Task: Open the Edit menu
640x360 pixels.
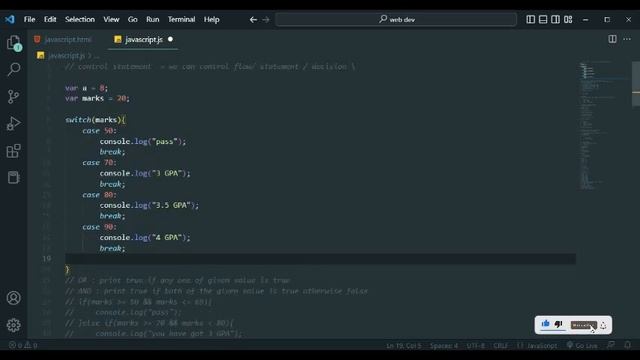Action: pyautogui.click(x=50, y=20)
